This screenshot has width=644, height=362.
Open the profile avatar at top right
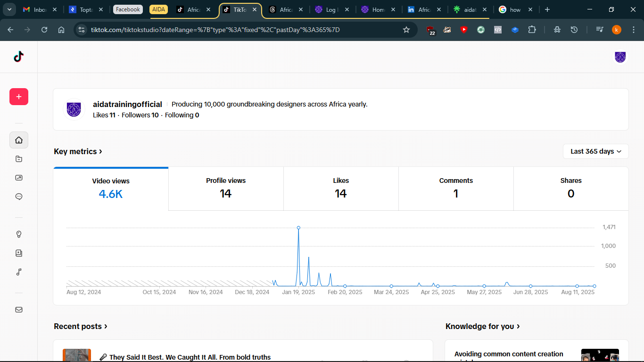point(620,57)
